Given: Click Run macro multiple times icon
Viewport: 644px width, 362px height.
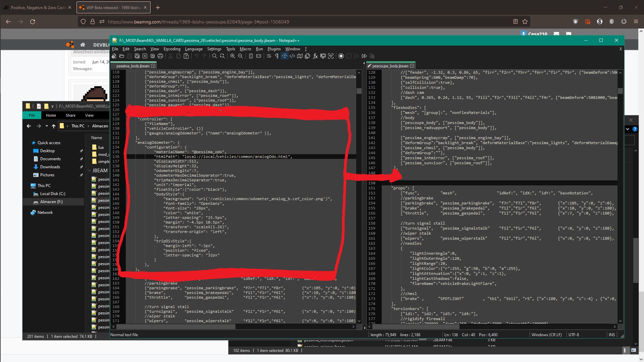Looking at the screenshot, I should (364, 56).
